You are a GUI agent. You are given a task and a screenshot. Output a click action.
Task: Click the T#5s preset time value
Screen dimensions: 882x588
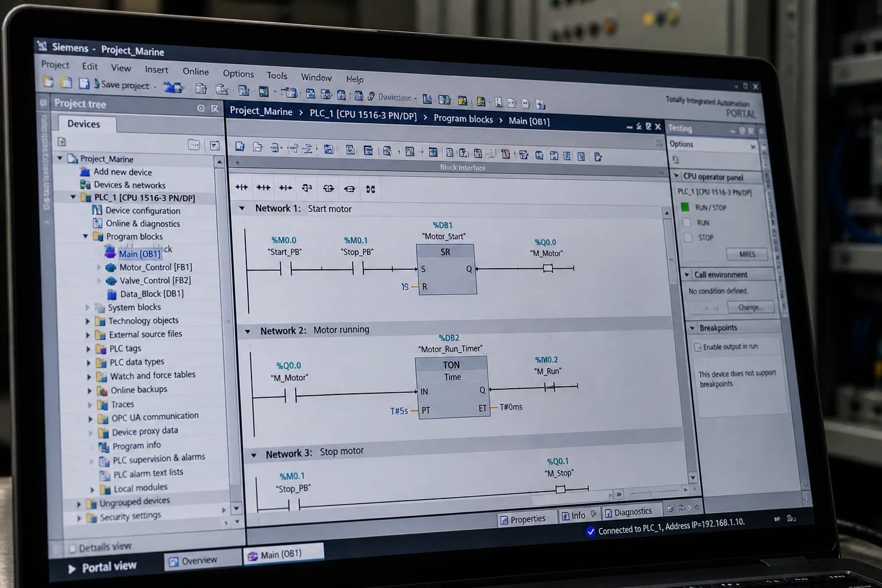point(399,411)
